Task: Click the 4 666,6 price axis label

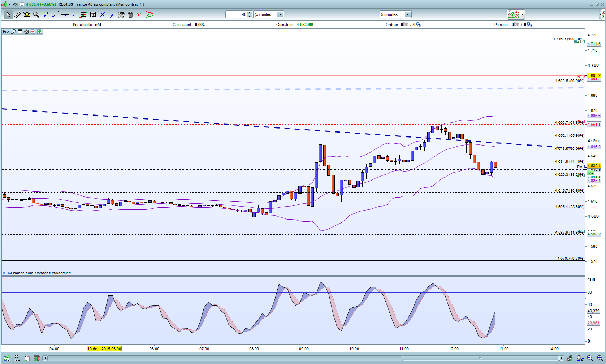Action: tap(594, 116)
